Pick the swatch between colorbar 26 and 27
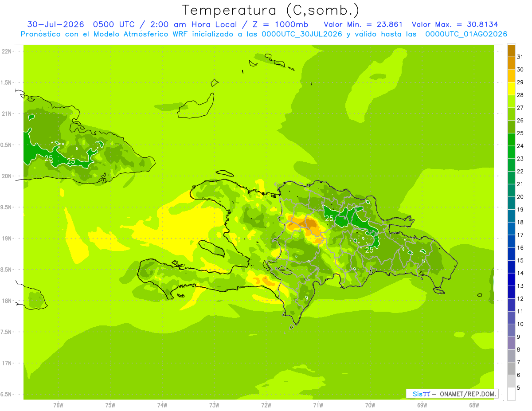 (511, 114)
